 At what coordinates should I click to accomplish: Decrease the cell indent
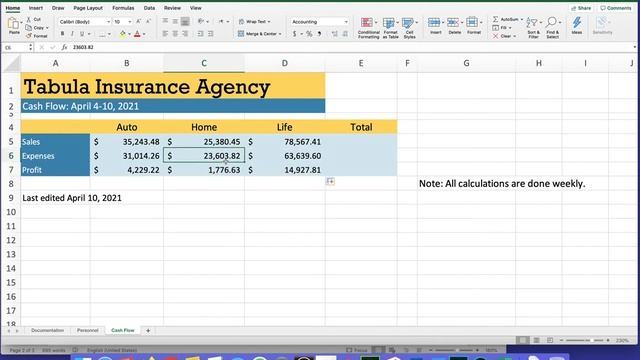[x=200, y=34]
